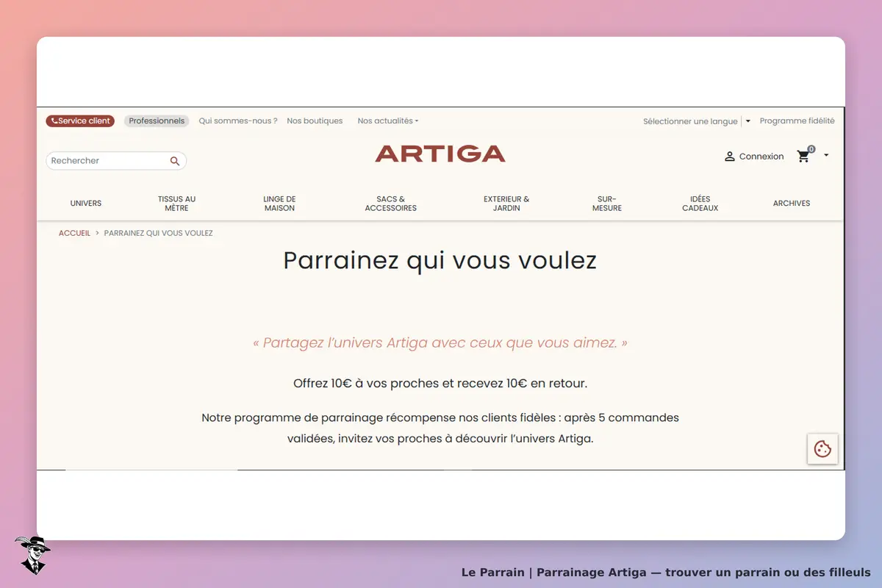The image size is (882, 588).
Task: Open the cookie settings icon
Action: pyautogui.click(x=822, y=449)
